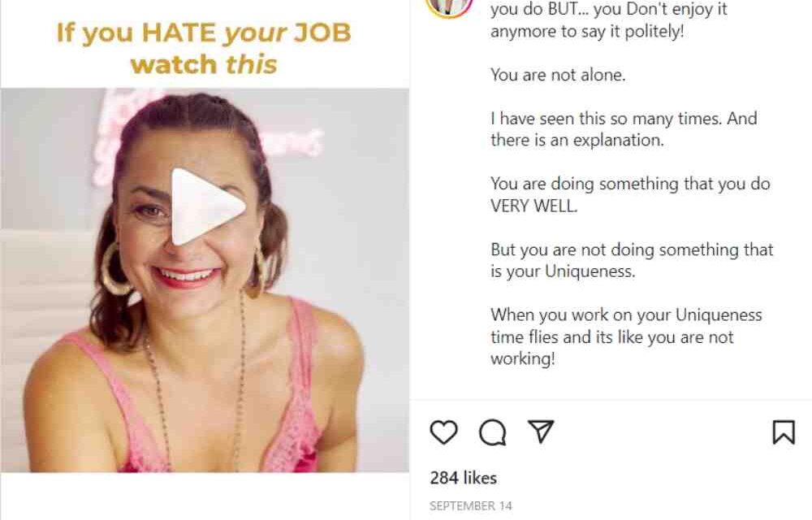The height and width of the screenshot is (520, 812).
Task: Click the 'anymore to say it politely!' line
Action: 587,31
